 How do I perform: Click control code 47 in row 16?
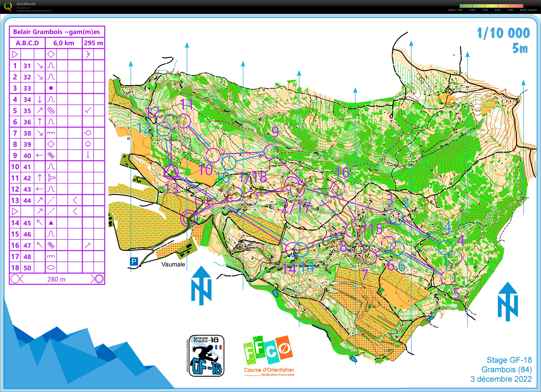click(x=27, y=245)
